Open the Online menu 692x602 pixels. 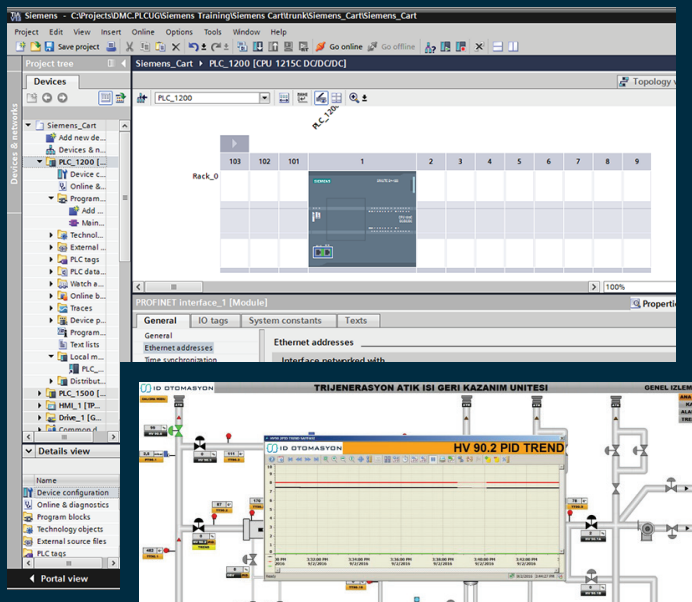tap(143, 32)
